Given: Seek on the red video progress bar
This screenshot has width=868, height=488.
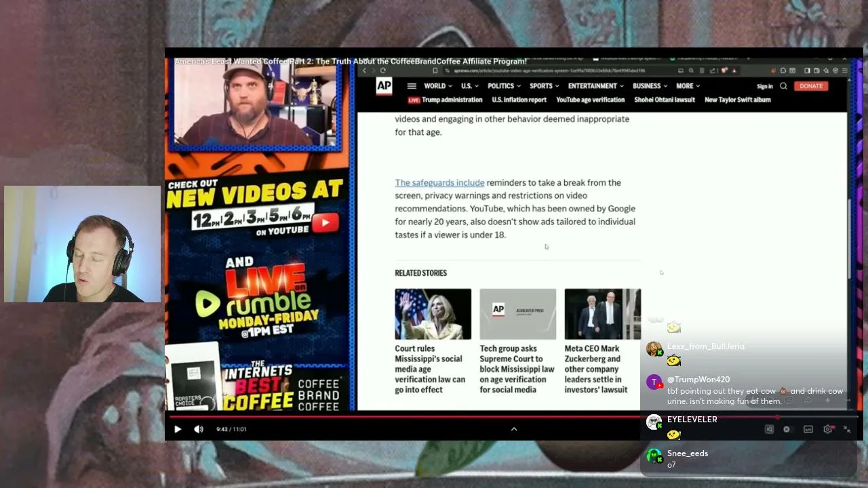Looking at the screenshot, I should [513, 418].
